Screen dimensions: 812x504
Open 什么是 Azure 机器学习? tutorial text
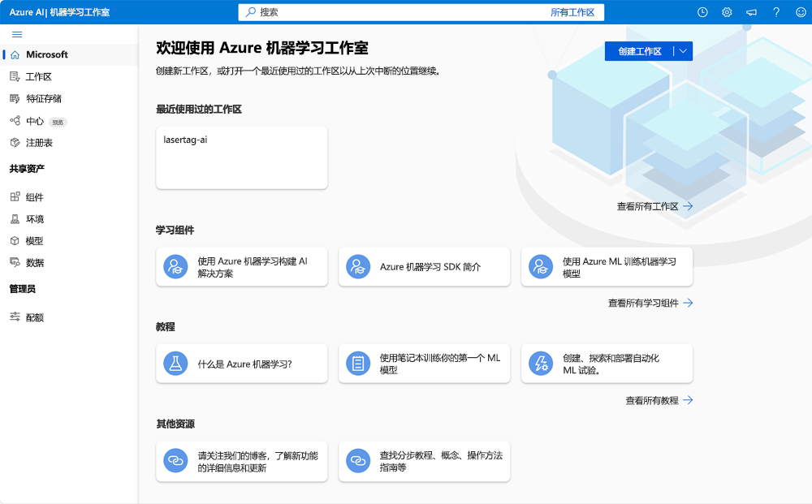click(x=245, y=364)
